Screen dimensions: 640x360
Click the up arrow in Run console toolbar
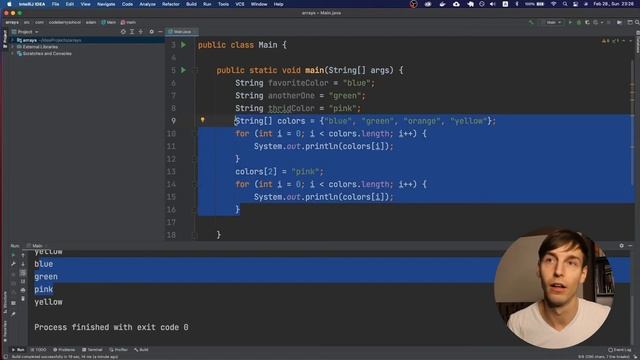click(x=23, y=255)
